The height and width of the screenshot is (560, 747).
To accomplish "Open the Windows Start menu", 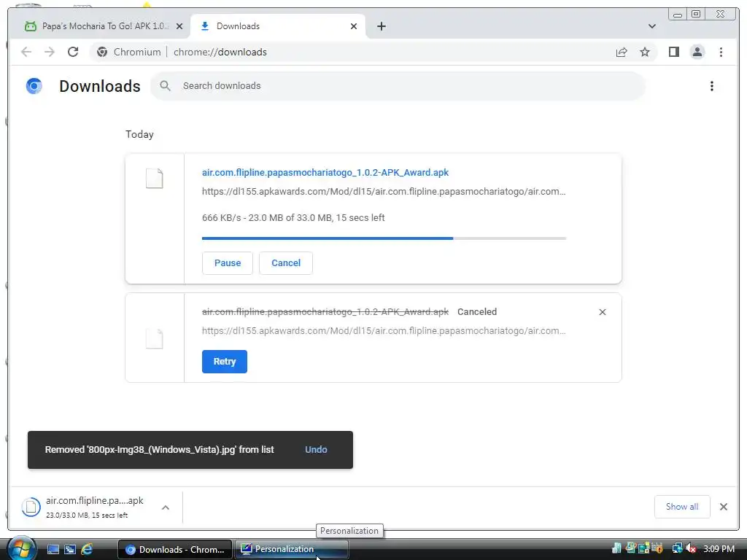I will 21,548.
